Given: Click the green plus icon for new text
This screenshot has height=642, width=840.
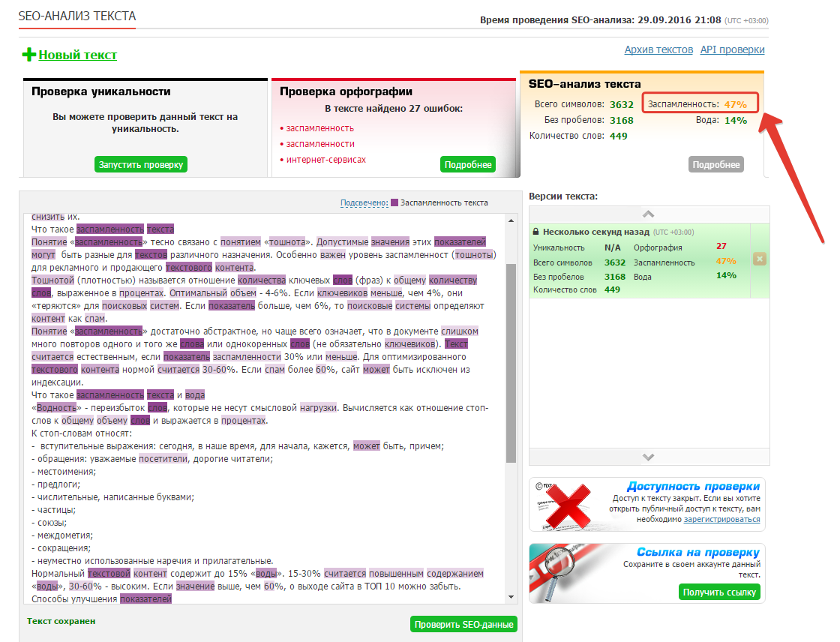Looking at the screenshot, I should [29, 55].
